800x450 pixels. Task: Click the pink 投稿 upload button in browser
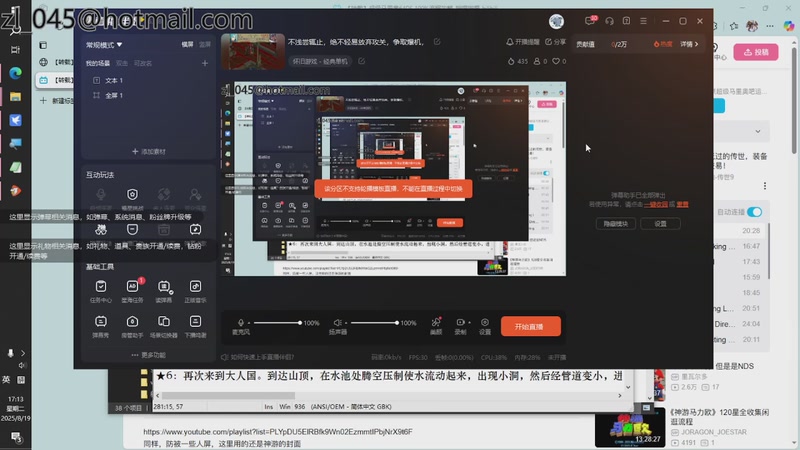click(x=756, y=52)
